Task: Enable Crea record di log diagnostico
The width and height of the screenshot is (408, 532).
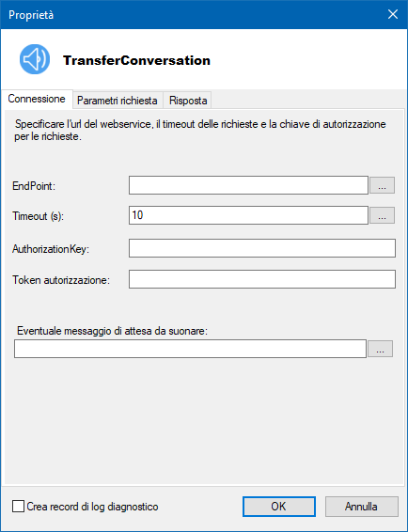Action: click(x=18, y=507)
